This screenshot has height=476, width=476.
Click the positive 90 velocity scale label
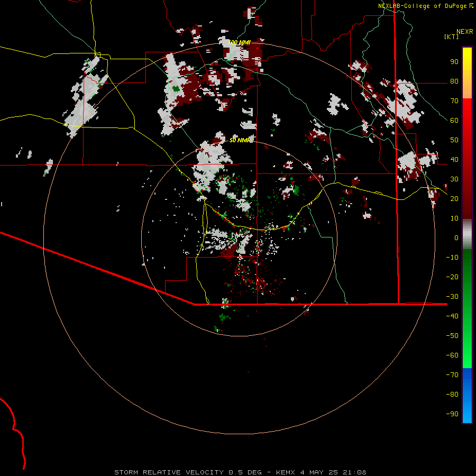pos(454,62)
